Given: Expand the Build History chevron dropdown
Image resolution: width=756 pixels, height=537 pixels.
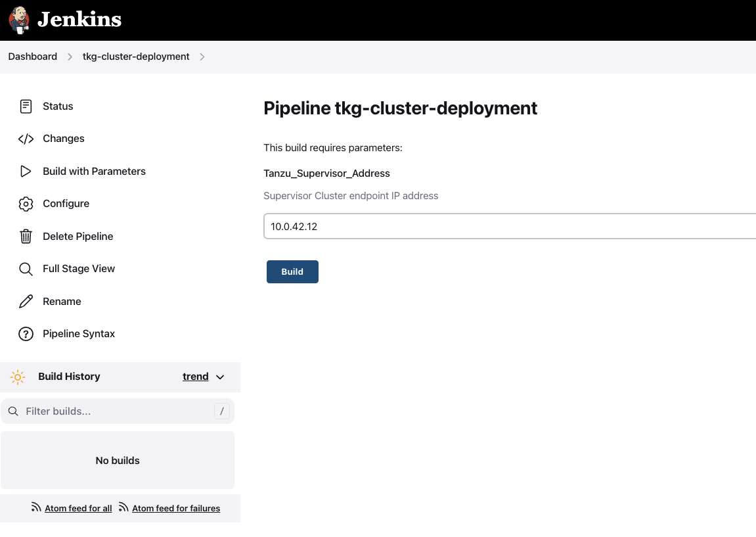Looking at the screenshot, I should pyautogui.click(x=220, y=377).
